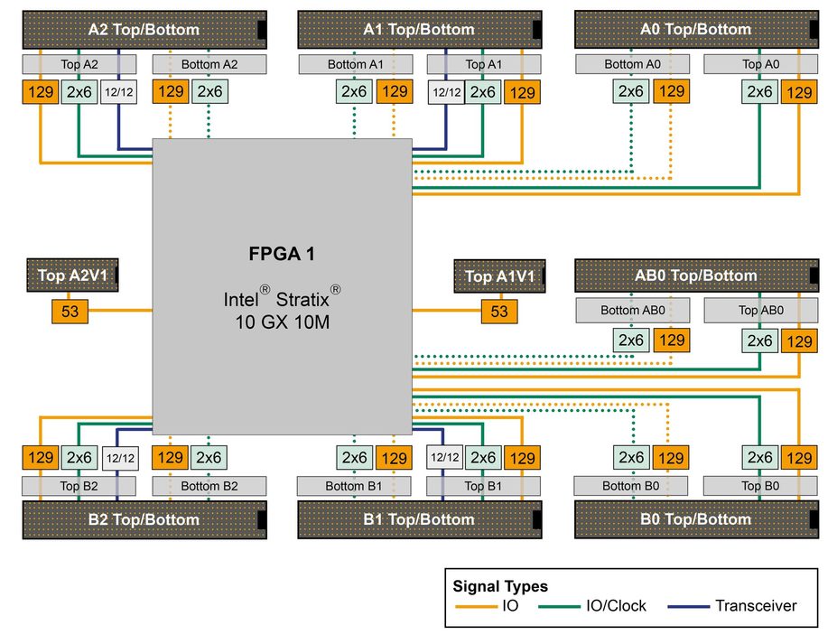Select the Top B0 label

point(760,486)
